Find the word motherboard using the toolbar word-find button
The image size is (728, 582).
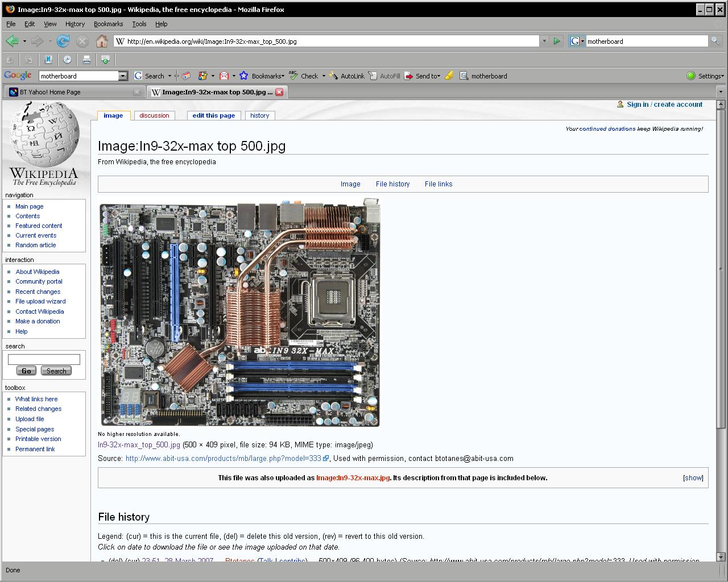483,76
